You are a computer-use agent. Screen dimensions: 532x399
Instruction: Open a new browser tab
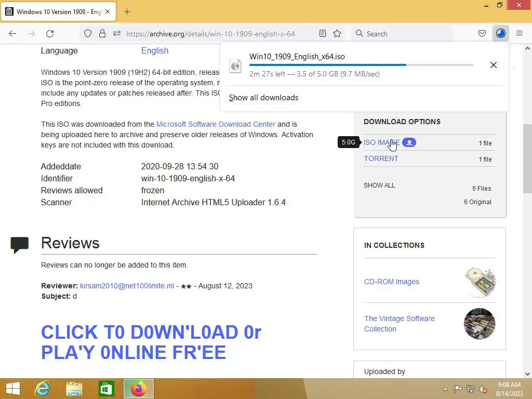tap(127, 12)
